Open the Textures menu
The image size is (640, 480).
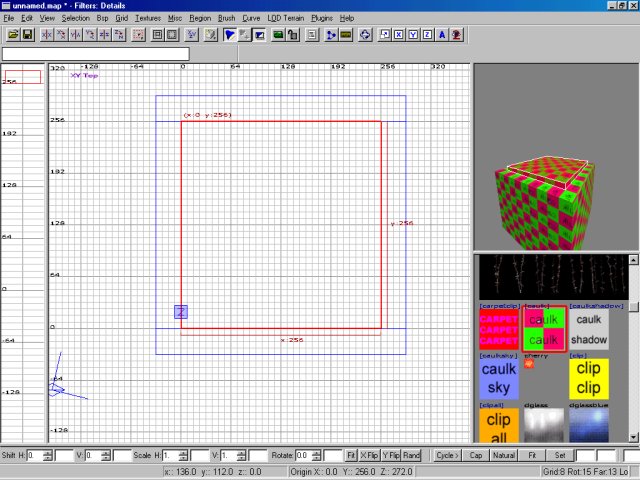click(x=147, y=18)
